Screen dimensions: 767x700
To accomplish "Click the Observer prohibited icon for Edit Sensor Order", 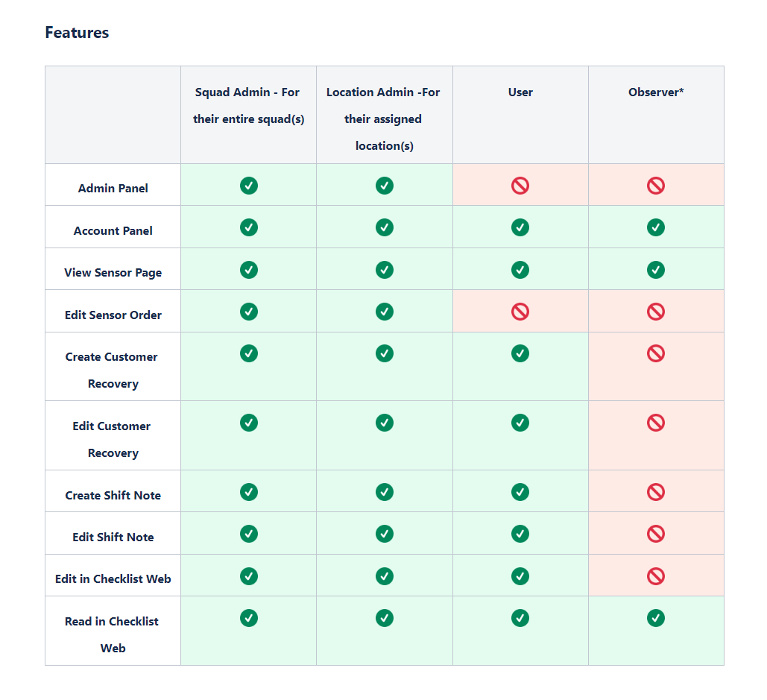I will (655, 312).
